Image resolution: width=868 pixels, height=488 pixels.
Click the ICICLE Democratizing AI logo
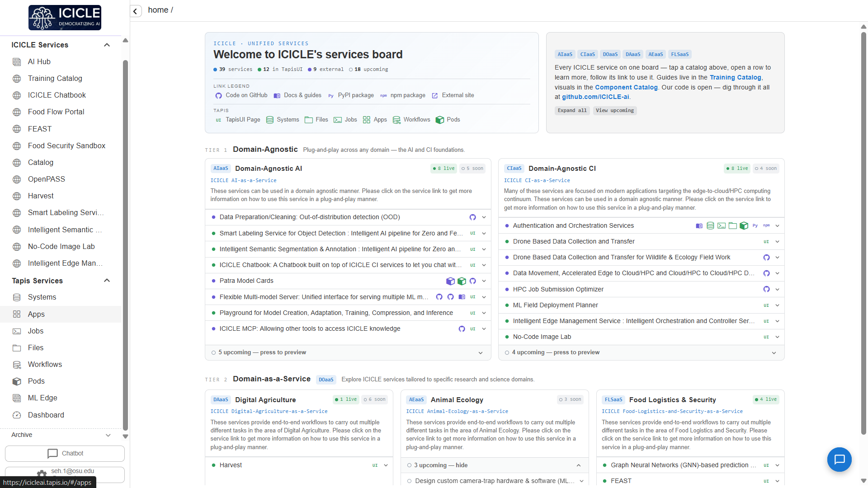click(x=65, y=18)
